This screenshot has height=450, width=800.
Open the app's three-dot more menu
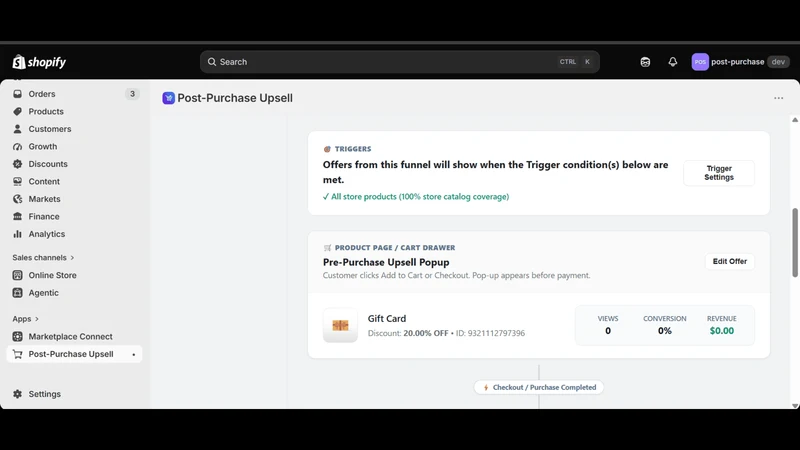click(779, 98)
